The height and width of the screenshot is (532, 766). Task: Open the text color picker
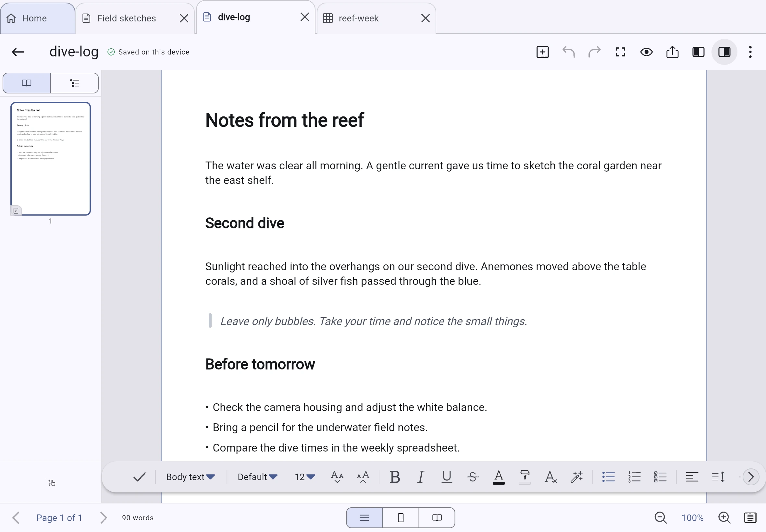tap(499, 477)
